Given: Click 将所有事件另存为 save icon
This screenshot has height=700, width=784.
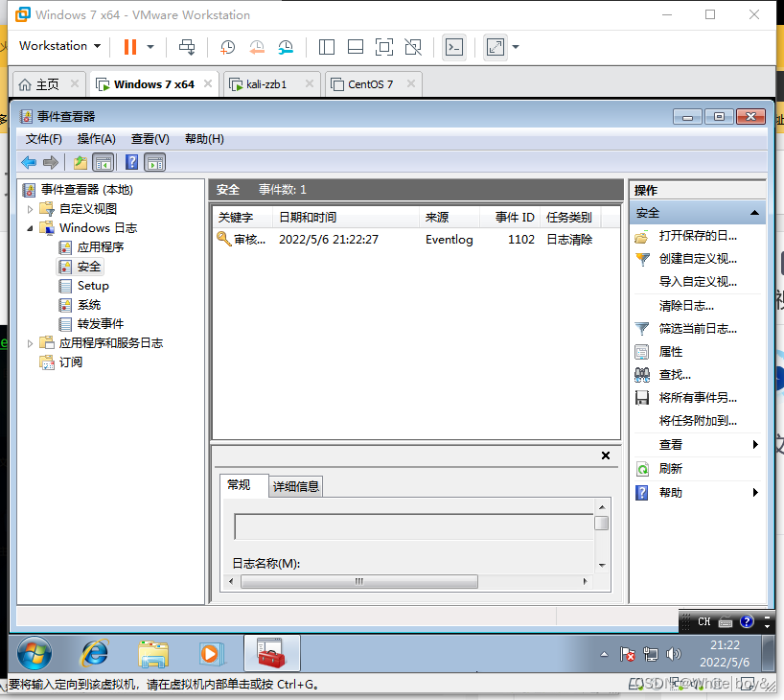Looking at the screenshot, I should [641, 397].
